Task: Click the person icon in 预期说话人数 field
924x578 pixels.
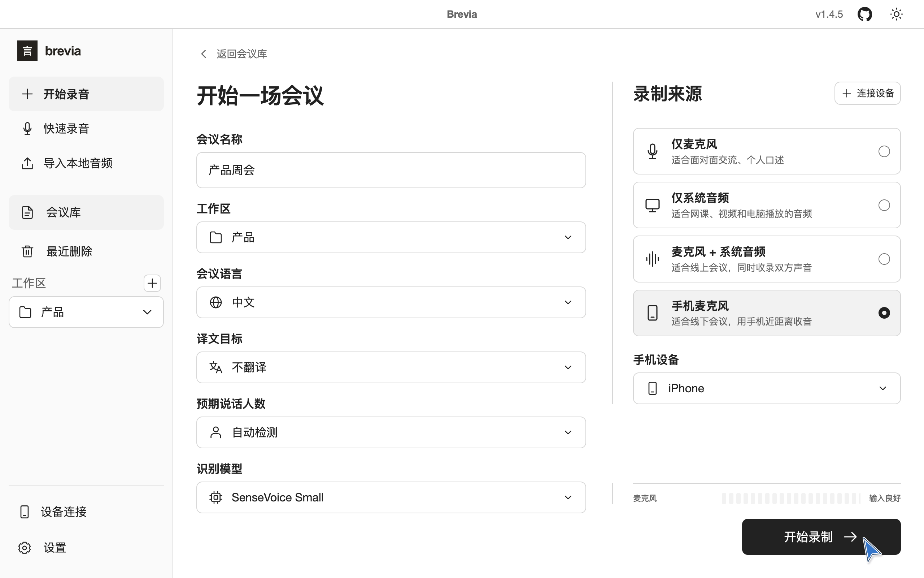Action: point(216,432)
